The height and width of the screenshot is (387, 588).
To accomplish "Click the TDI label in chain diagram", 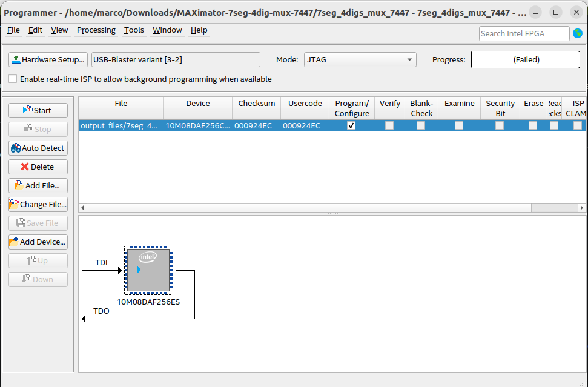I will click(101, 262).
